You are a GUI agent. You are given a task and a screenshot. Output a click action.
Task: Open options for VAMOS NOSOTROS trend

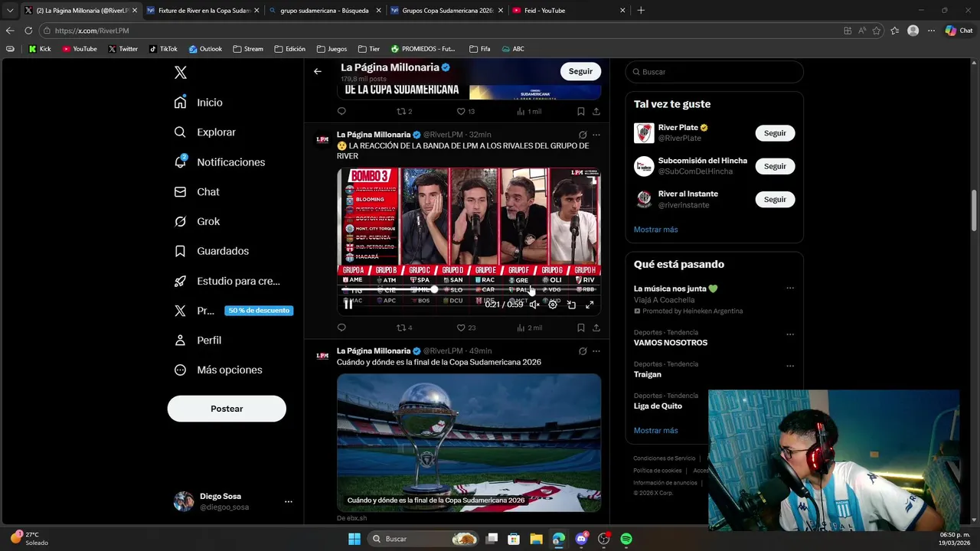pyautogui.click(x=790, y=334)
